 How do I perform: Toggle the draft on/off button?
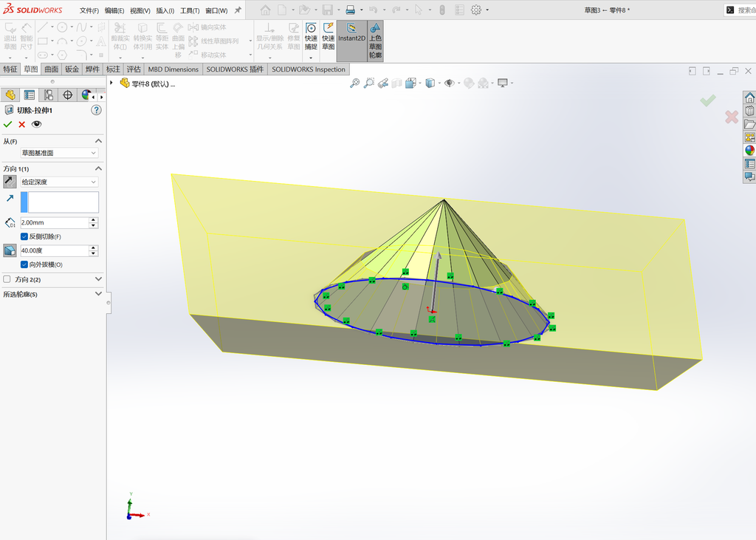(10, 250)
